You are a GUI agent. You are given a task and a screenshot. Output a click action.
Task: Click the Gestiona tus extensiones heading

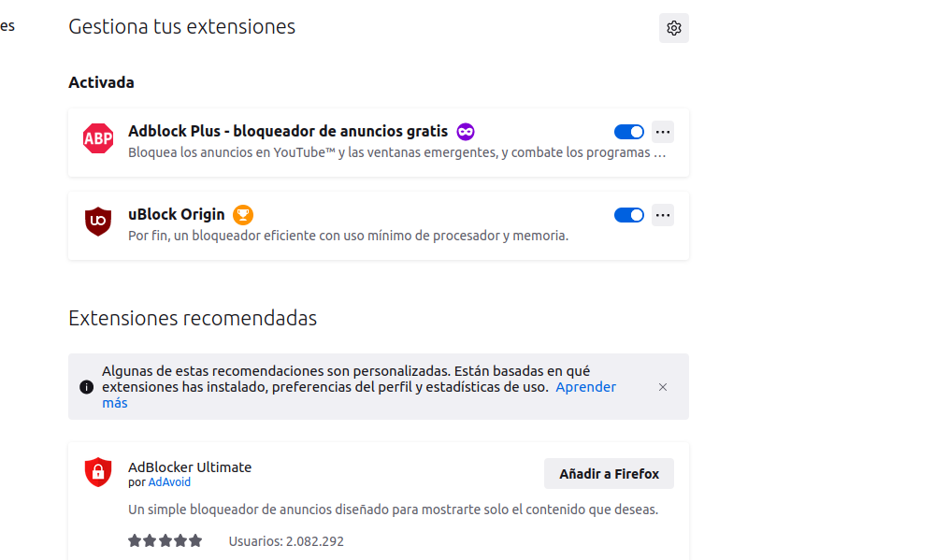tap(181, 26)
